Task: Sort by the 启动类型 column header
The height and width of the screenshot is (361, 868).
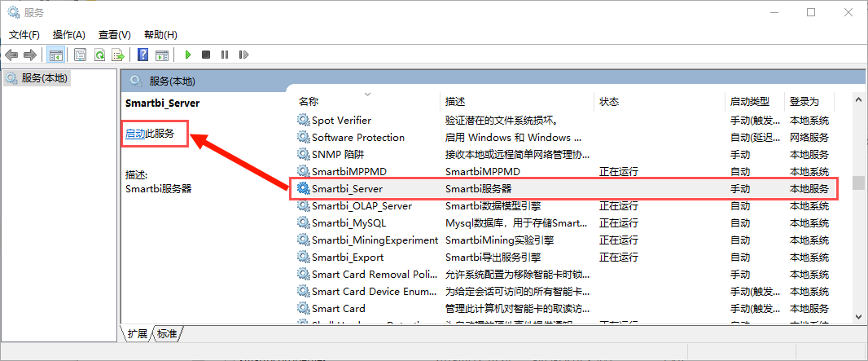Action: click(750, 102)
